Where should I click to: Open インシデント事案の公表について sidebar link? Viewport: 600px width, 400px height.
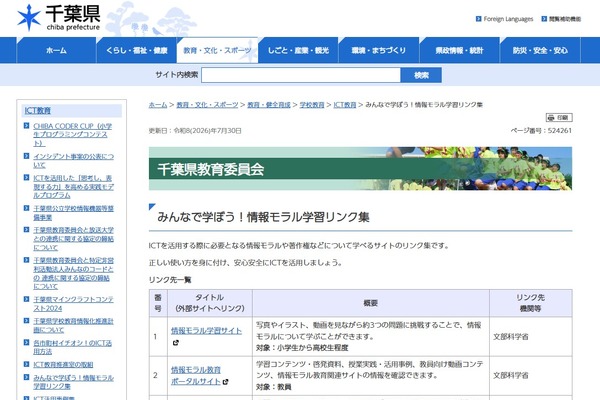pyautogui.click(x=73, y=161)
